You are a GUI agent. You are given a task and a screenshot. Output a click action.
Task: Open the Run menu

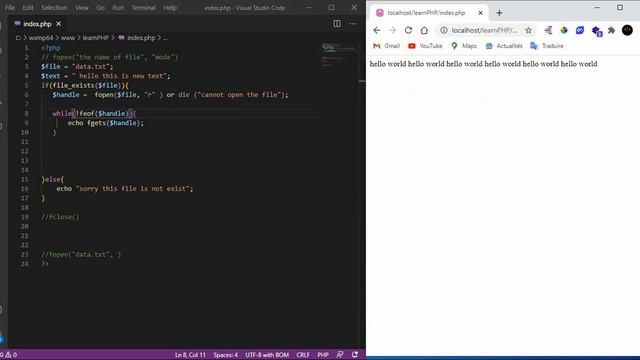118,8
